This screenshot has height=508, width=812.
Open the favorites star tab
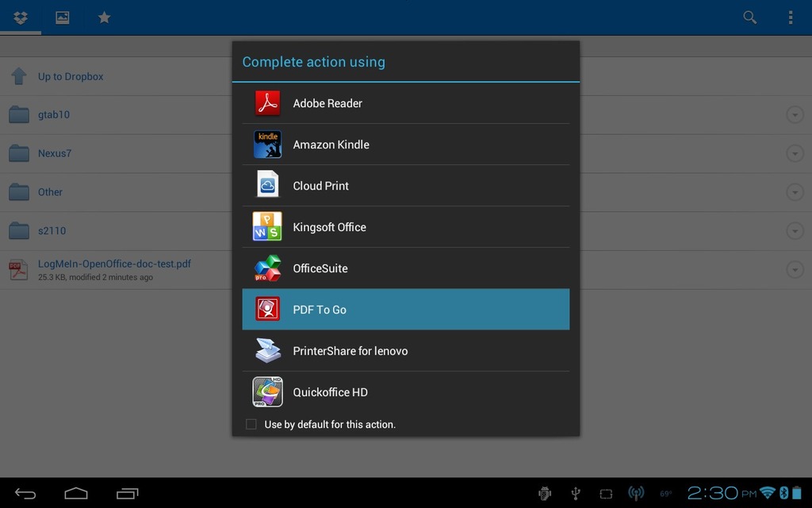click(104, 17)
